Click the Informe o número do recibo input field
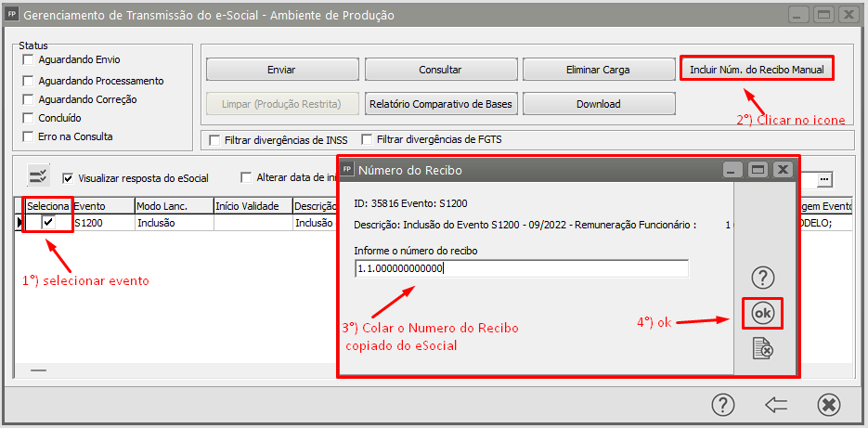Screen dimensions: 868x428 (x=521, y=268)
